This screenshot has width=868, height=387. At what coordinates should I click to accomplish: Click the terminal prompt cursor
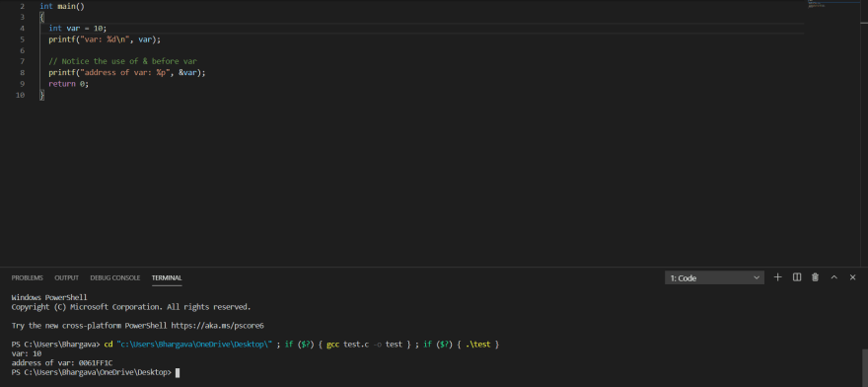(x=178, y=372)
